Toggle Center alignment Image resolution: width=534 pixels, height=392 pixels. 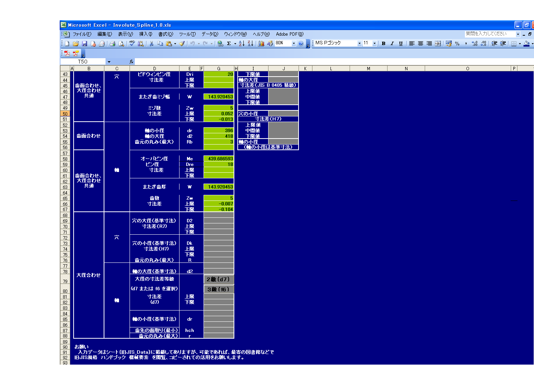click(x=420, y=44)
